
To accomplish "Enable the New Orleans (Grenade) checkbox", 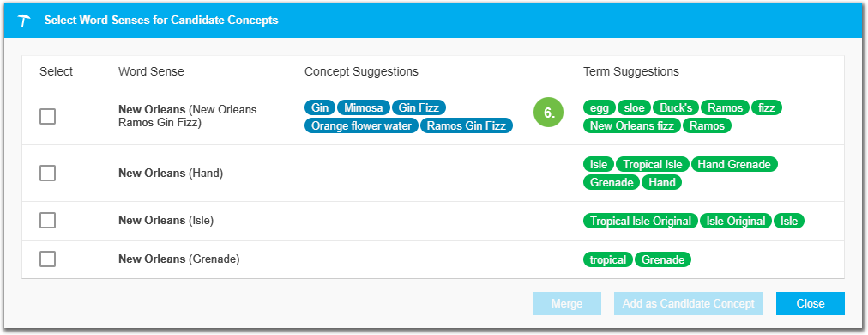I will (x=48, y=259).
